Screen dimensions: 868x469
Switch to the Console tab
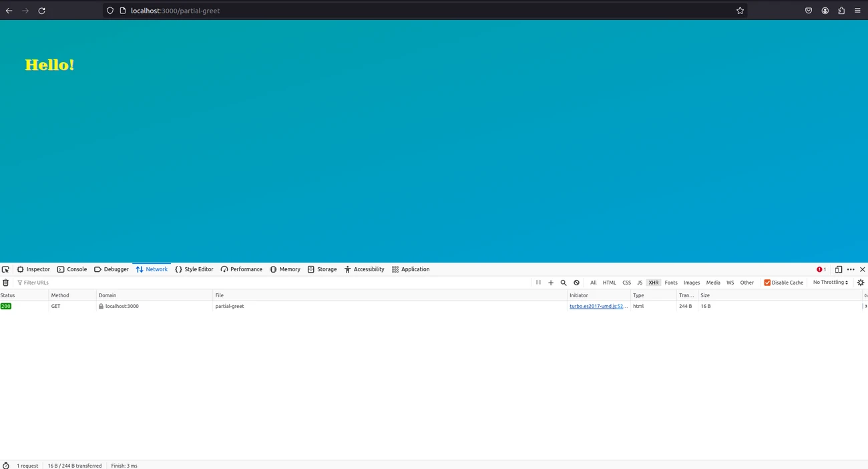tap(72, 269)
